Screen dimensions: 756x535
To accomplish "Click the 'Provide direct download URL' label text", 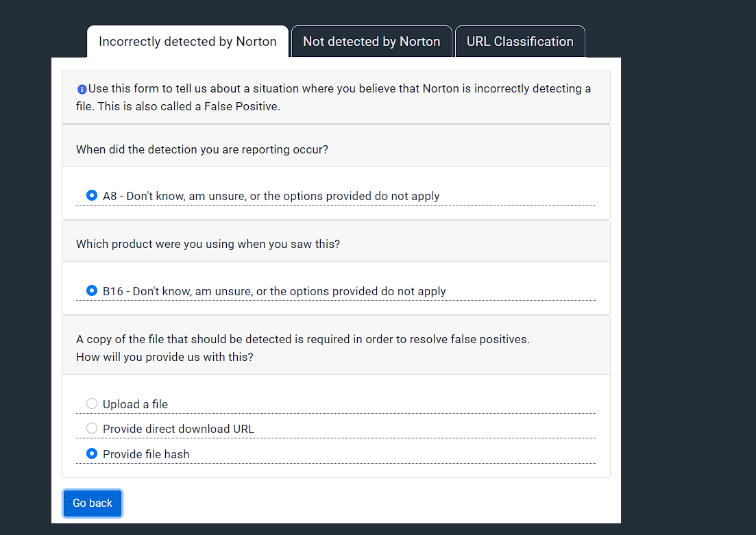I will click(178, 429).
